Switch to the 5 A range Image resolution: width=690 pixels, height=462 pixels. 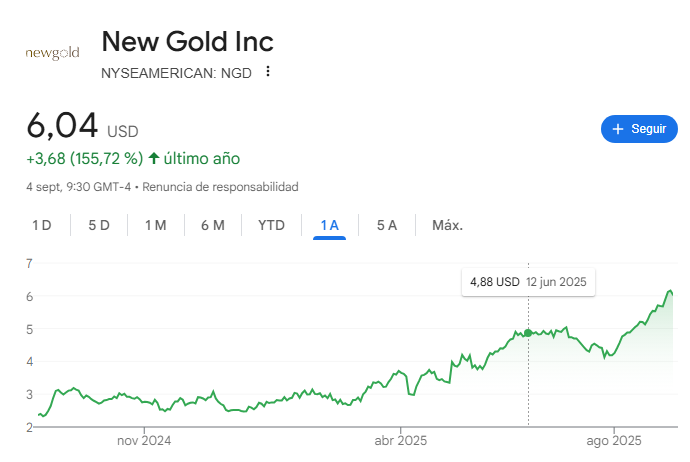pos(387,225)
